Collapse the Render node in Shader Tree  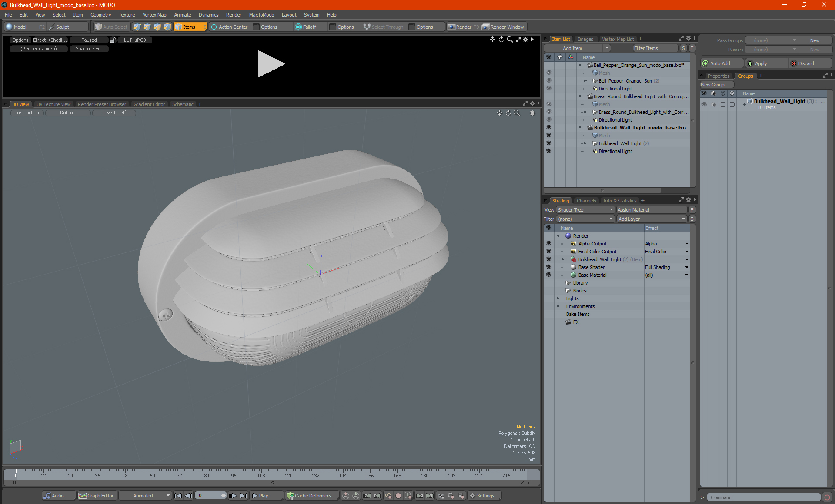point(558,236)
